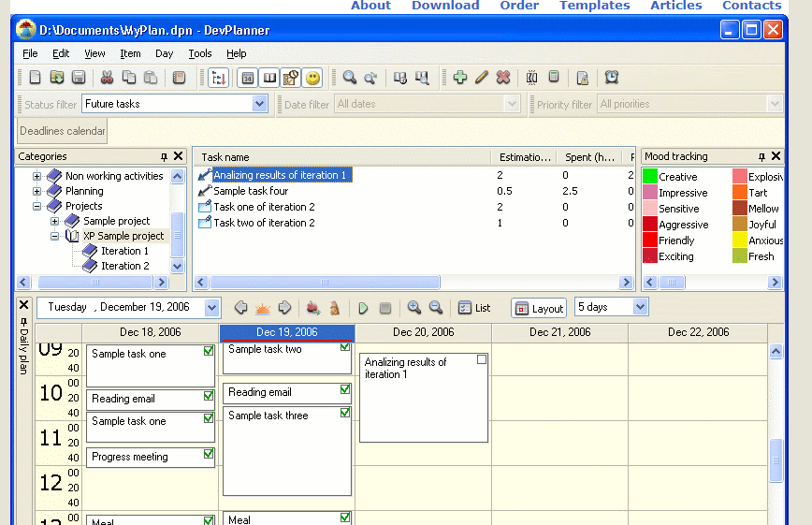Toggle the smiley Mood tracking icon
This screenshot has height=525, width=812.
313,78
